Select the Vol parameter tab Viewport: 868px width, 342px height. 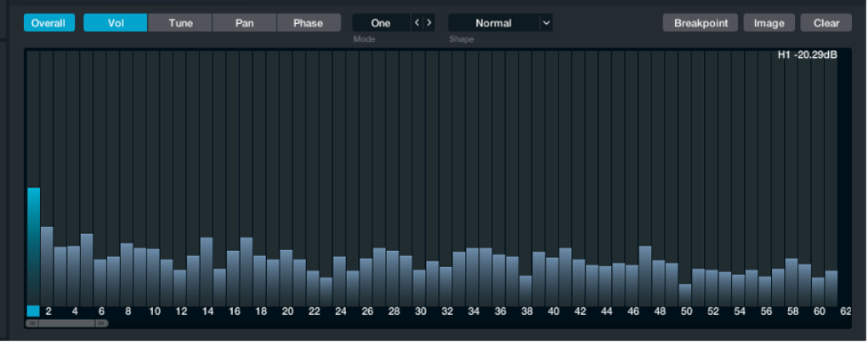(116, 23)
